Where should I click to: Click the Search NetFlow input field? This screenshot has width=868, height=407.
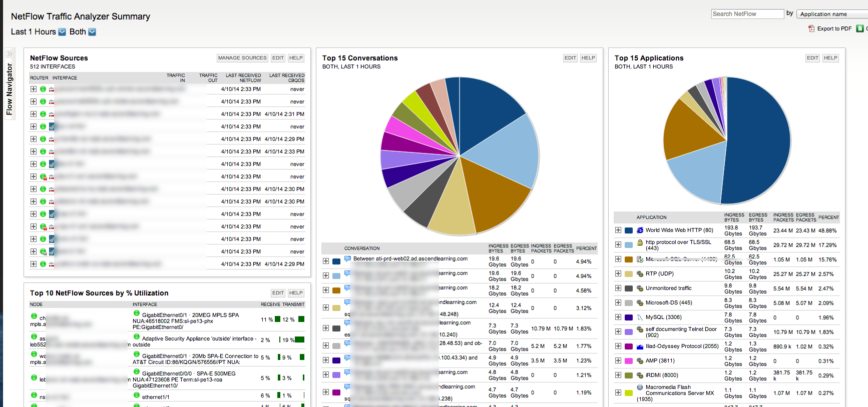point(747,14)
